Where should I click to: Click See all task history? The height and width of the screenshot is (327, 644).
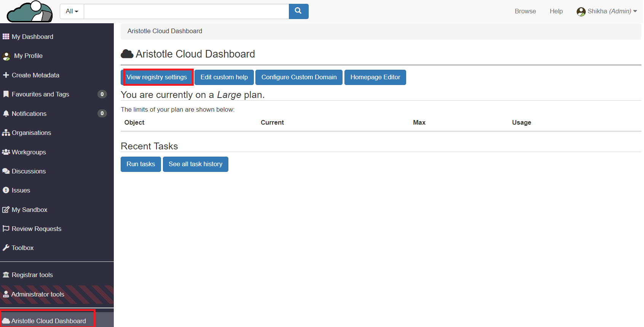point(195,164)
